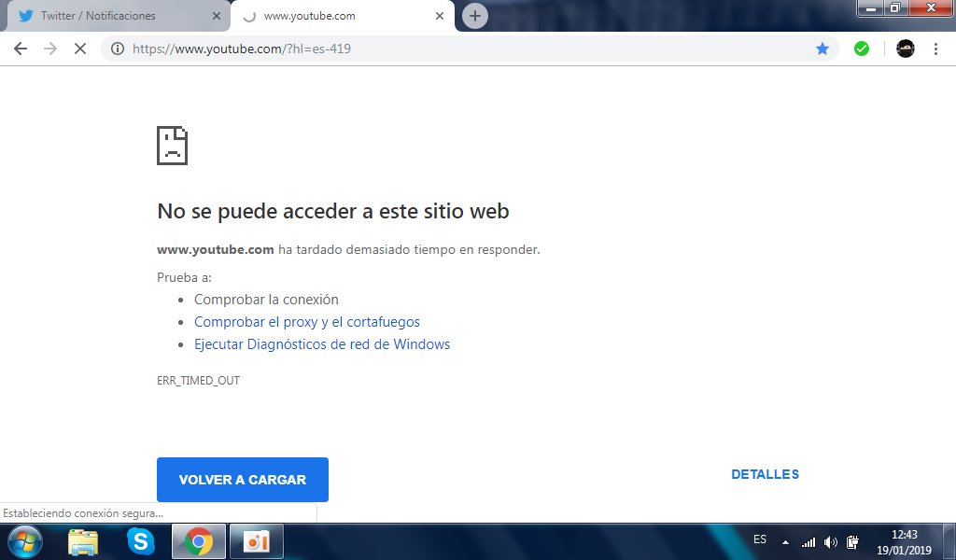Open the Chrome three-dot menu

935,49
